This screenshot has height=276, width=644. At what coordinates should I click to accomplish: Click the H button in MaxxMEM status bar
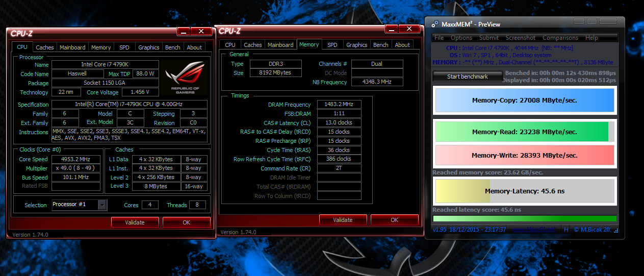pyautogui.click(x=566, y=230)
